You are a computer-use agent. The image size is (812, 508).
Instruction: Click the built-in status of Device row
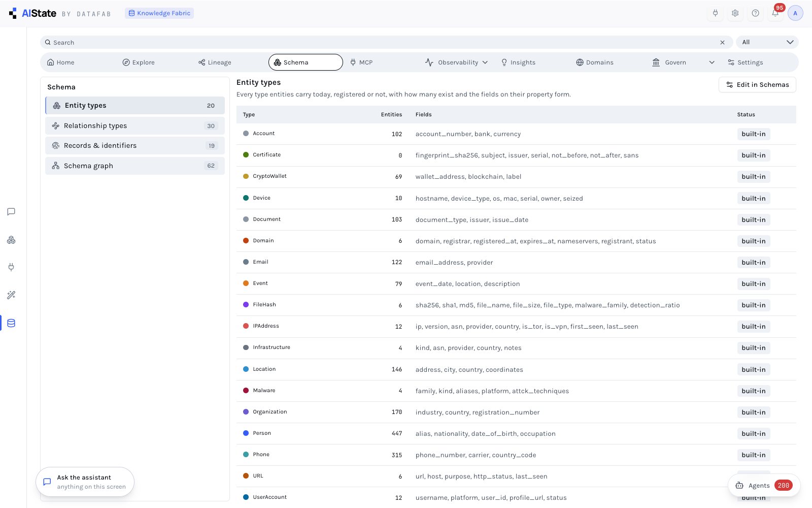tap(754, 199)
